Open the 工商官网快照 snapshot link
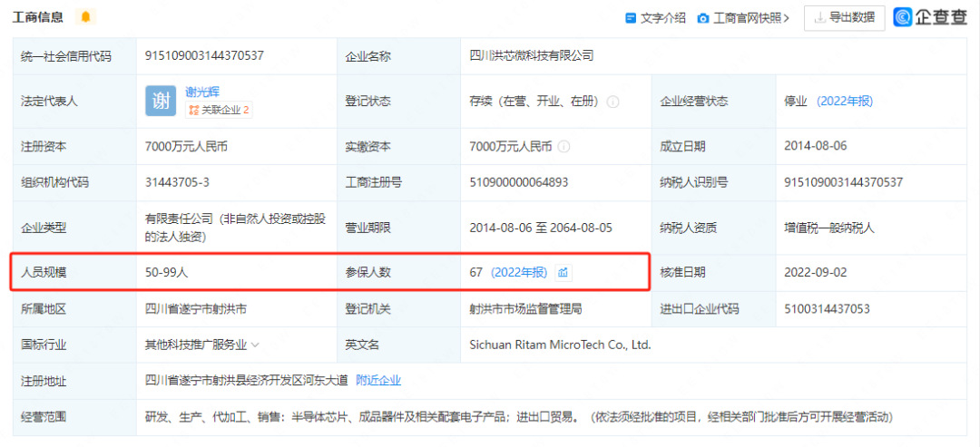This screenshot has width=980, height=447. 746,17
